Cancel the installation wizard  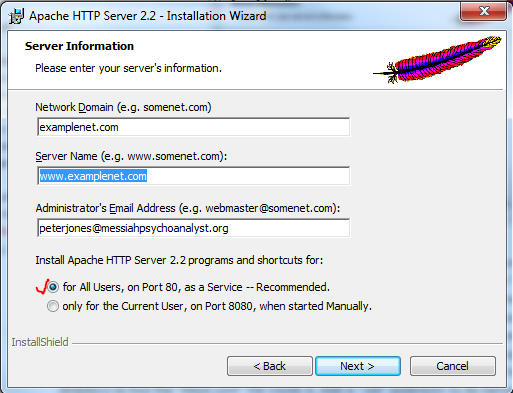tap(453, 366)
